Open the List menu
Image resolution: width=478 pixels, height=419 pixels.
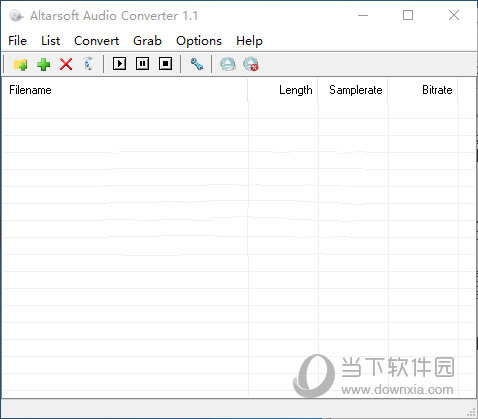pos(51,41)
